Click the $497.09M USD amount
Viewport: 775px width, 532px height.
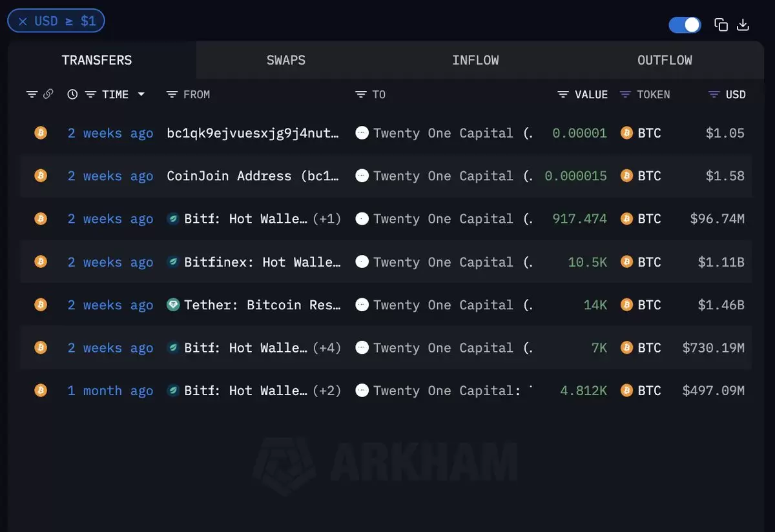pos(714,391)
